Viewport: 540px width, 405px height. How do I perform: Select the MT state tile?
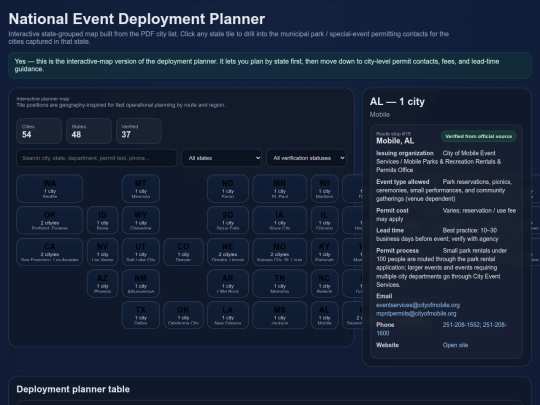coord(141,188)
